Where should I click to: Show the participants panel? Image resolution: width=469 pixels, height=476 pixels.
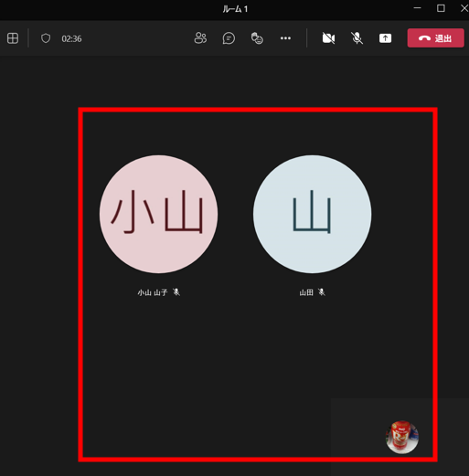tap(200, 38)
